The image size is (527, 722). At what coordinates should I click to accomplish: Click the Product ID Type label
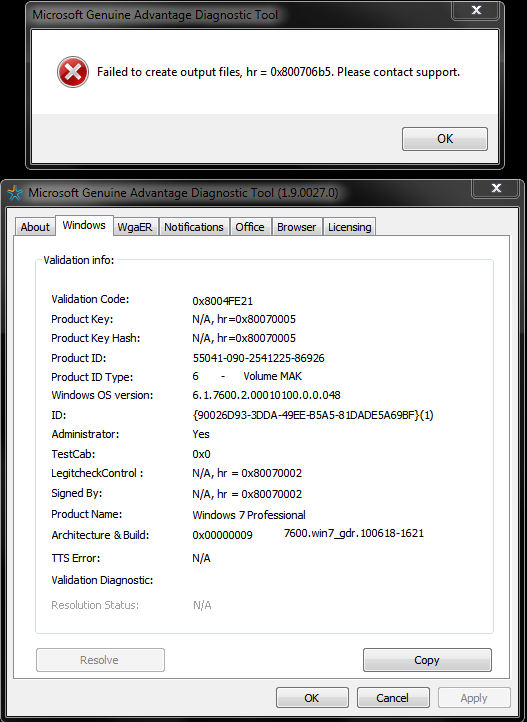point(92,377)
